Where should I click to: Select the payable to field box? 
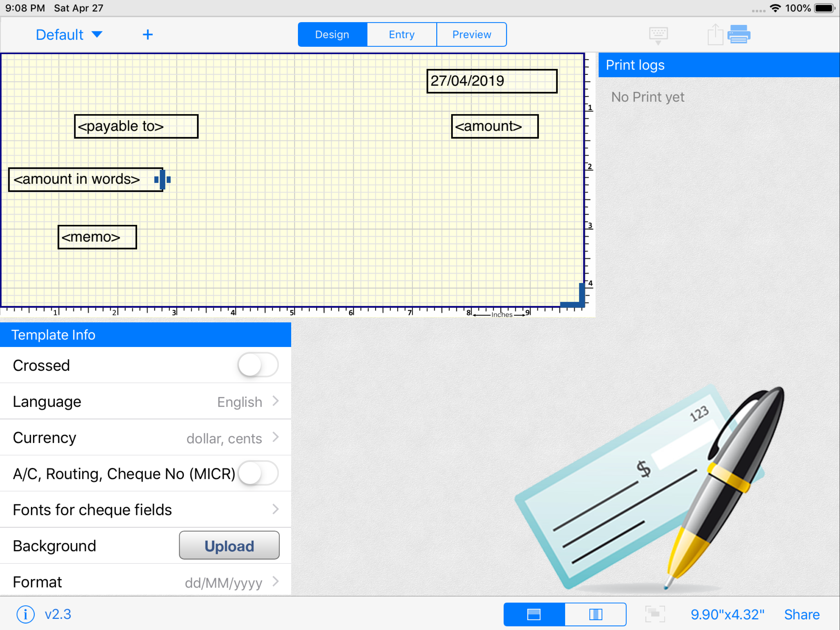(136, 126)
